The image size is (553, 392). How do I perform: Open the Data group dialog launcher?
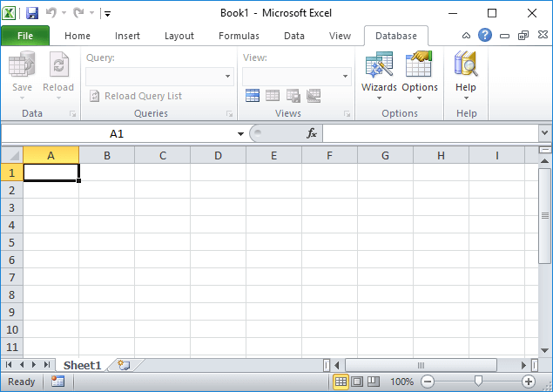[72, 113]
